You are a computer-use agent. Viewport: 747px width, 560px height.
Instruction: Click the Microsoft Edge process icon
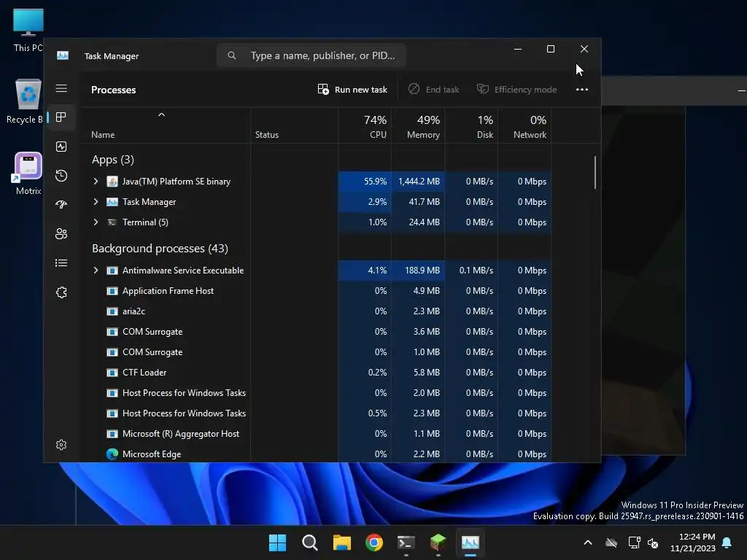[x=112, y=454]
